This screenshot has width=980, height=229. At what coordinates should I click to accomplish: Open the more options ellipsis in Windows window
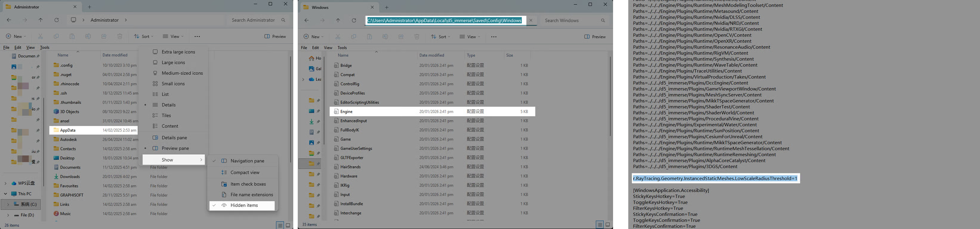[x=494, y=37]
